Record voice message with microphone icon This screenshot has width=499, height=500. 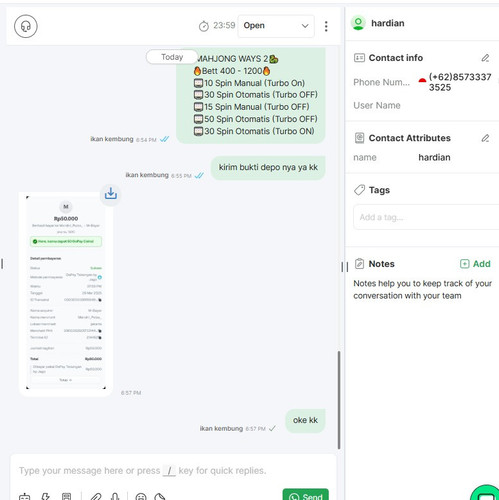(x=115, y=497)
